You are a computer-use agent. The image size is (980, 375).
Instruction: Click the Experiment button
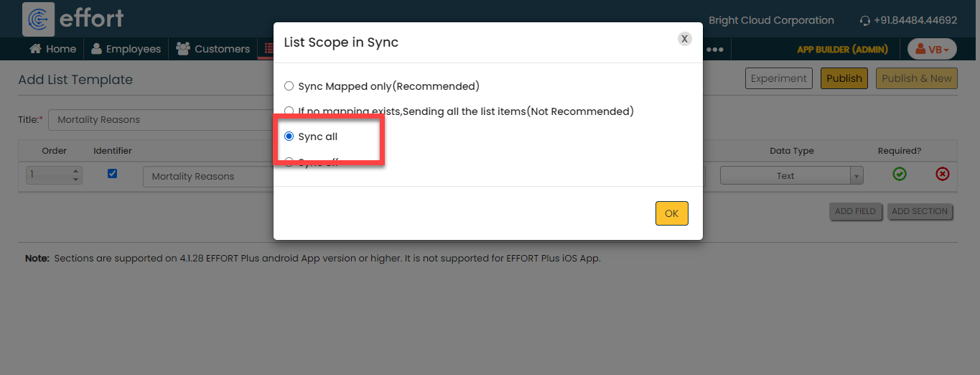tap(779, 78)
